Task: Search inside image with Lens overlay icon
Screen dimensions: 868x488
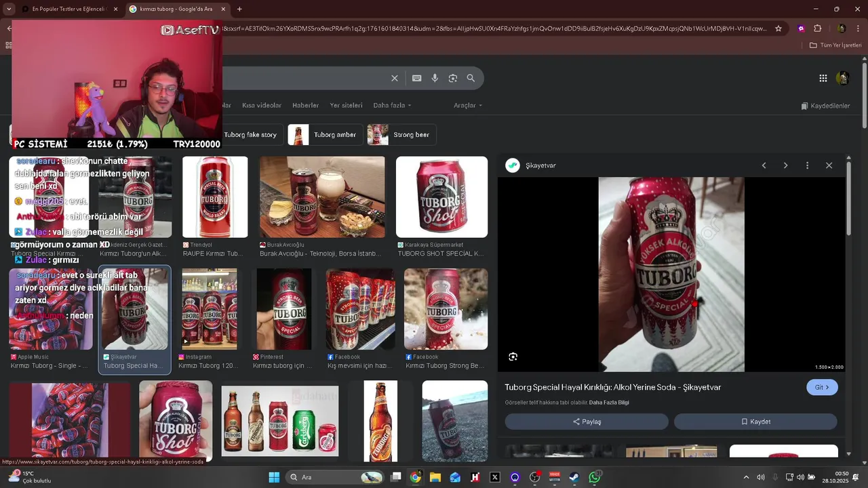Action: (513, 357)
